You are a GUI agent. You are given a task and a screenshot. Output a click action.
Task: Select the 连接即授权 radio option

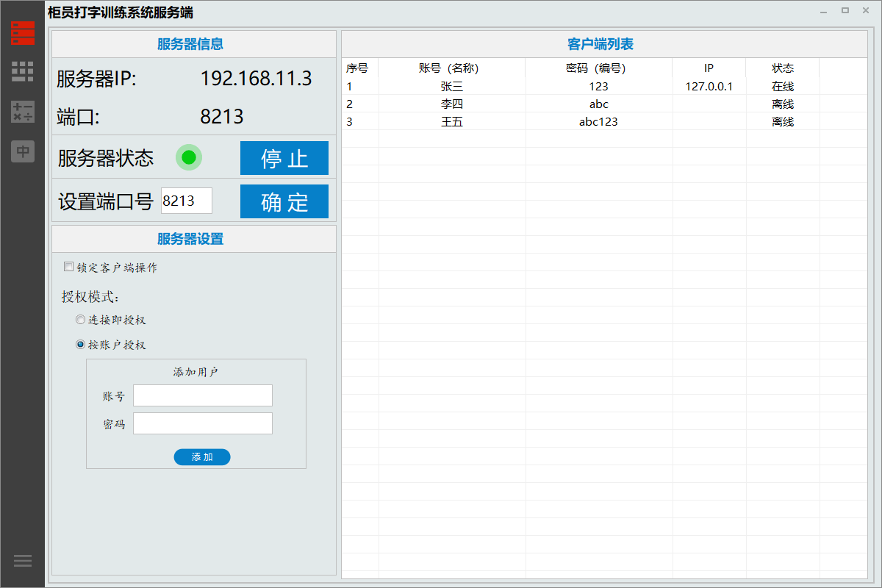pyautogui.click(x=81, y=320)
